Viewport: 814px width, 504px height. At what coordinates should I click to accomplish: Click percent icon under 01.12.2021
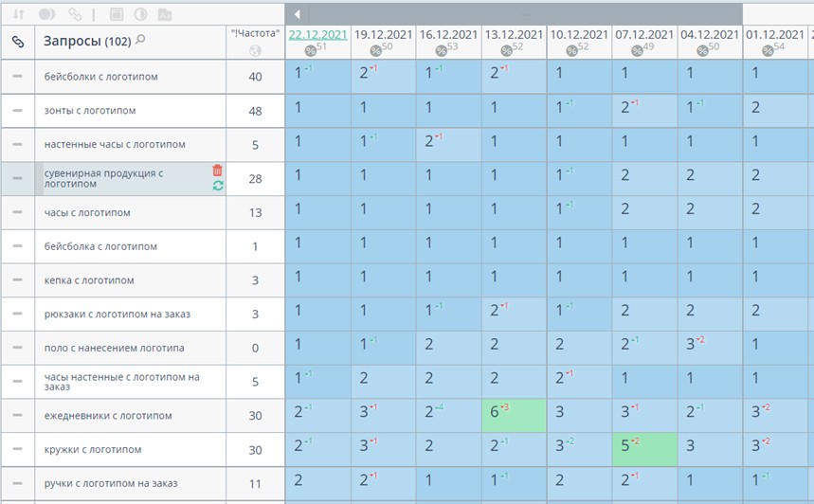coord(768,50)
